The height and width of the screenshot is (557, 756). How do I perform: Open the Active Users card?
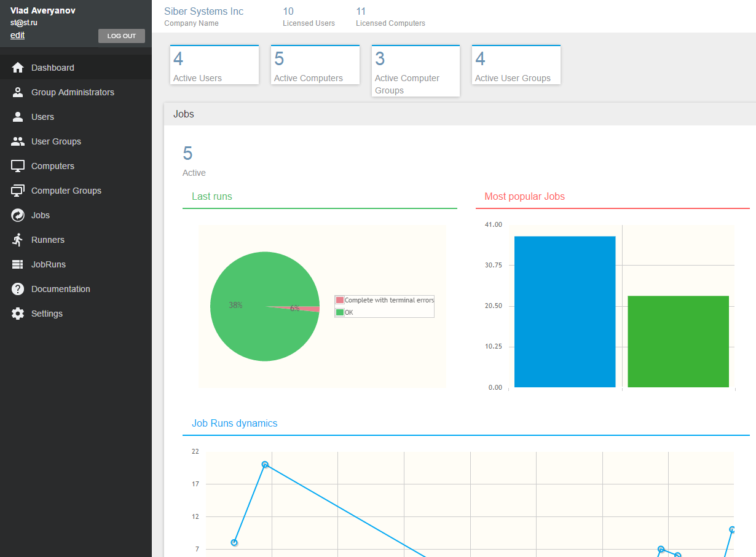[214, 65]
